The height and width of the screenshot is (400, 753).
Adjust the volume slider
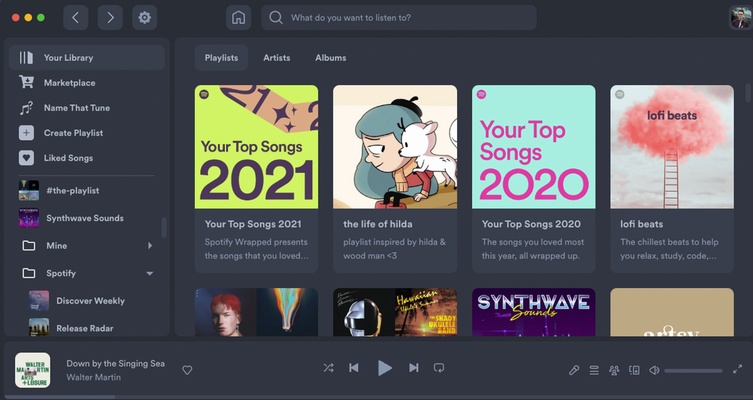tap(693, 370)
